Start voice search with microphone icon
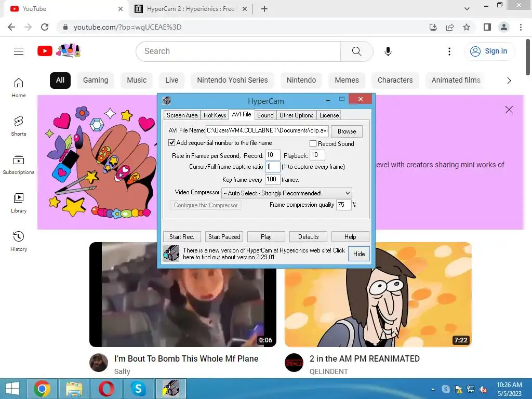532x399 pixels. 388,51
